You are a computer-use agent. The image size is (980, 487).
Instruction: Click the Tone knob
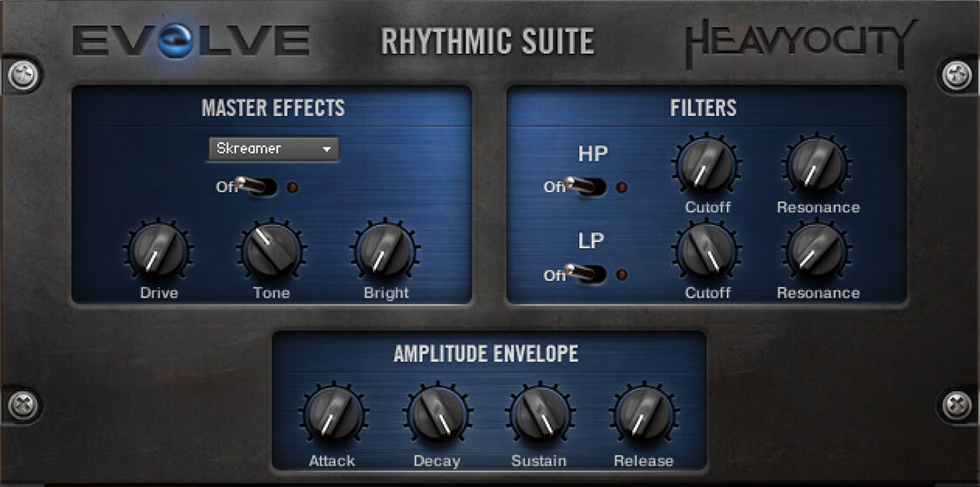pyautogui.click(x=270, y=250)
